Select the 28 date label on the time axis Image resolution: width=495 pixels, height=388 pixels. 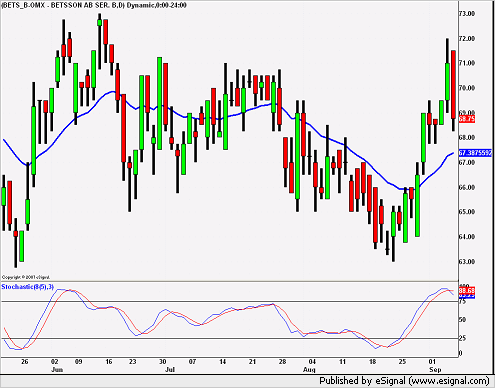click(x=282, y=362)
